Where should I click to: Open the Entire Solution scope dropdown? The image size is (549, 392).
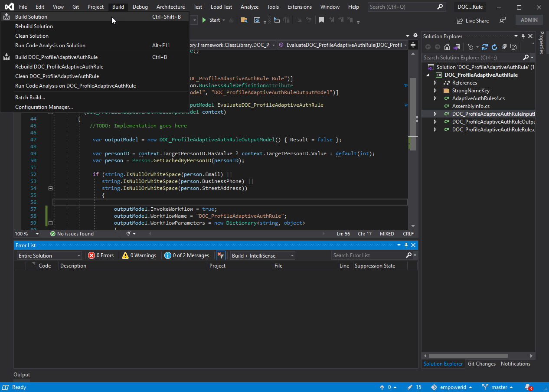pyautogui.click(x=49, y=255)
